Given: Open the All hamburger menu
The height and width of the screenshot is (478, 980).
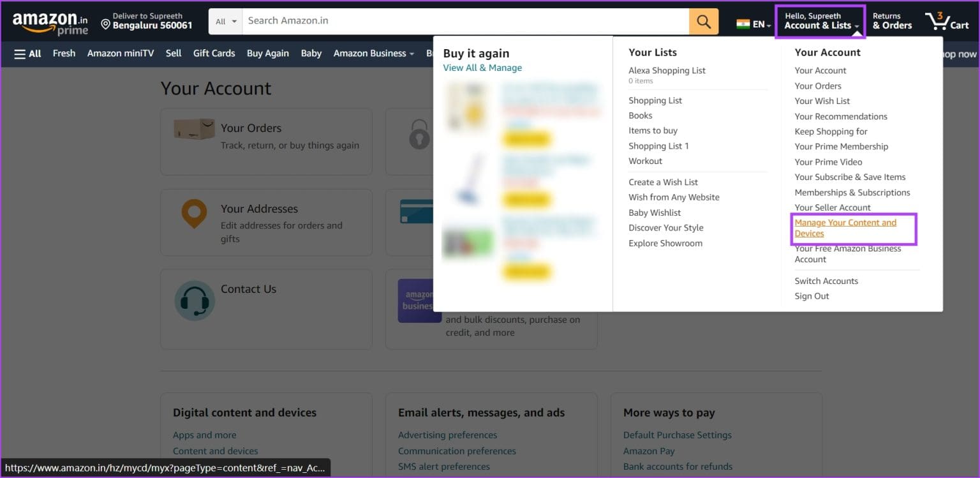Looking at the screenshot, I should tap(27, 54).
